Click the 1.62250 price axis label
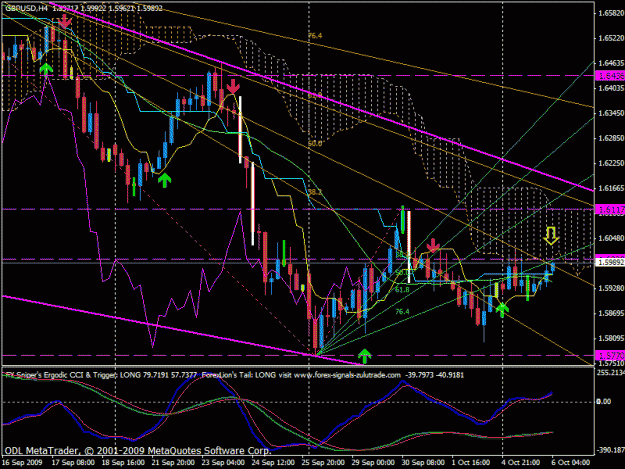 611,163
